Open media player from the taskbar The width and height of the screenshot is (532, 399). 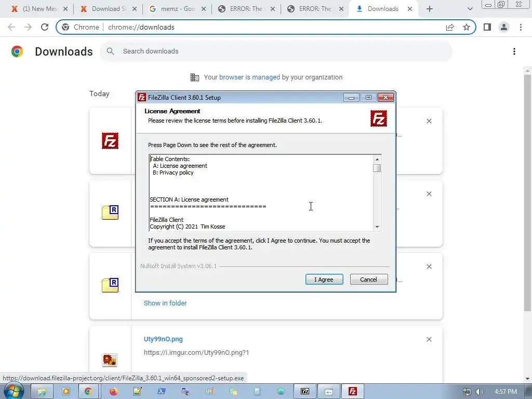(x=66, y=392)
